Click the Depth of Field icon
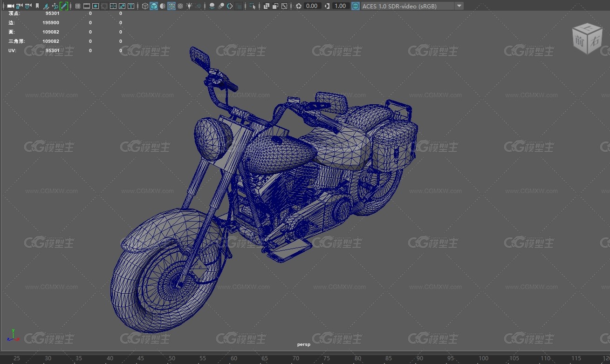 (239, 6)
